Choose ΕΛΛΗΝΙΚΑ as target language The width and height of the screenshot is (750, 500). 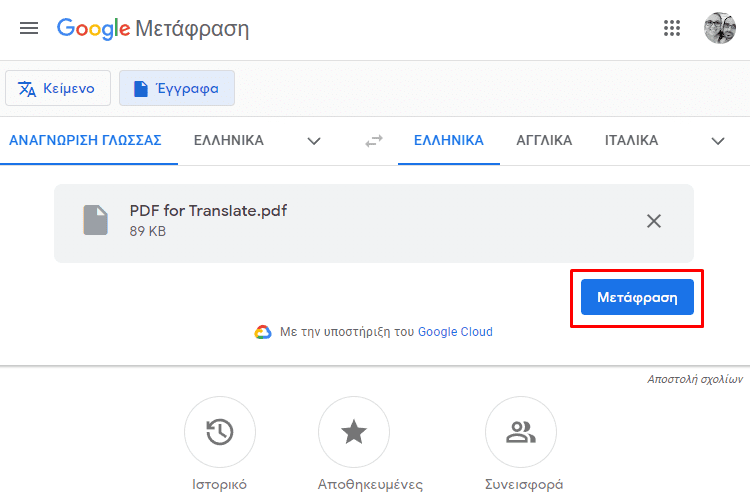click(449, 141)
